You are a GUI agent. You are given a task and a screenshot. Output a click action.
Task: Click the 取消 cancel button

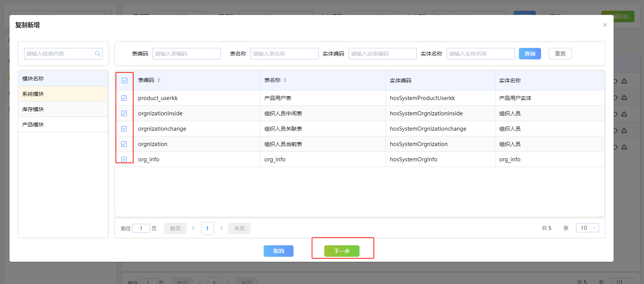279,251
